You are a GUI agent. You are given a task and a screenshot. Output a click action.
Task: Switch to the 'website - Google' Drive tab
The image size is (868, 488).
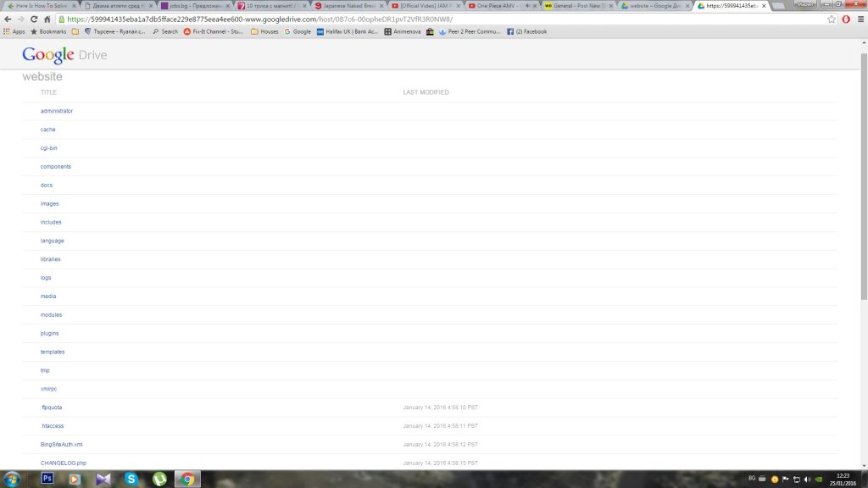pos(657,6)
